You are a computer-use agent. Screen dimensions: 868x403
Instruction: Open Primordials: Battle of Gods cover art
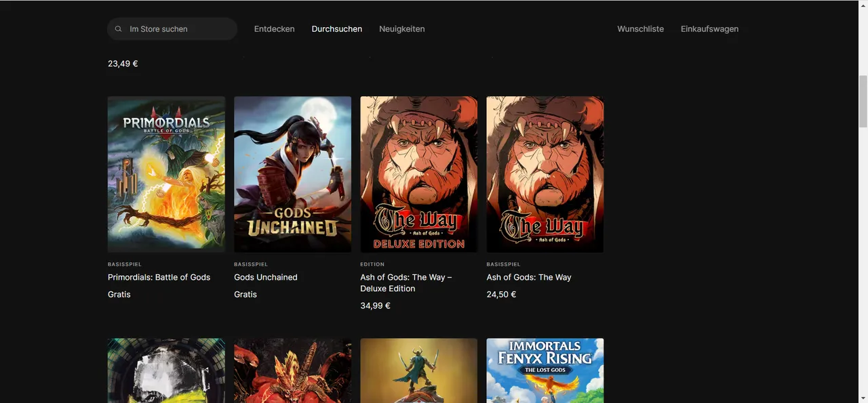pyautogui.click(x=166, y=174)
